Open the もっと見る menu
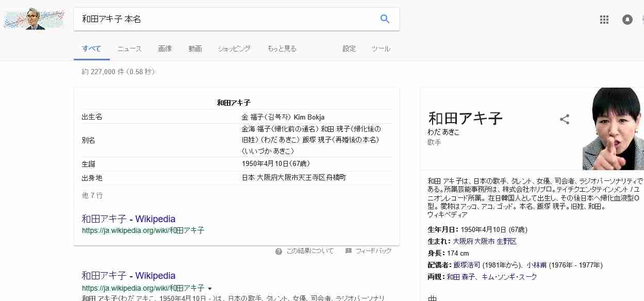 282,49
